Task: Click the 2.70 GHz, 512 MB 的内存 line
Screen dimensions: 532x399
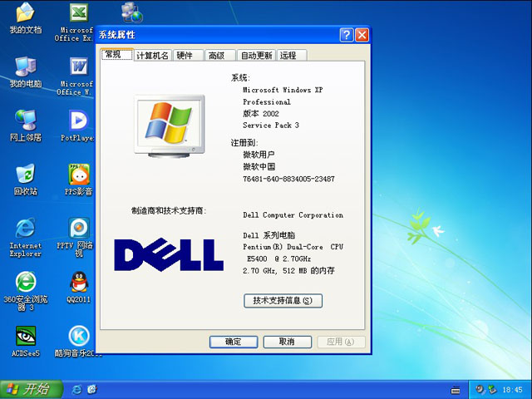Action: pos(288,270)
